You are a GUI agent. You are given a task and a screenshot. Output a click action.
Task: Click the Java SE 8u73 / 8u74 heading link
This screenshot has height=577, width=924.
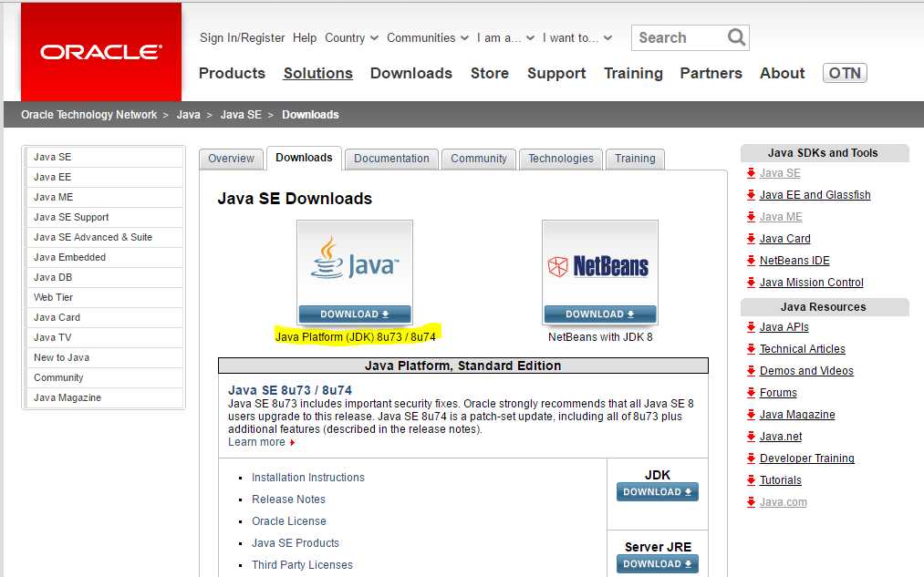[290, 390]
